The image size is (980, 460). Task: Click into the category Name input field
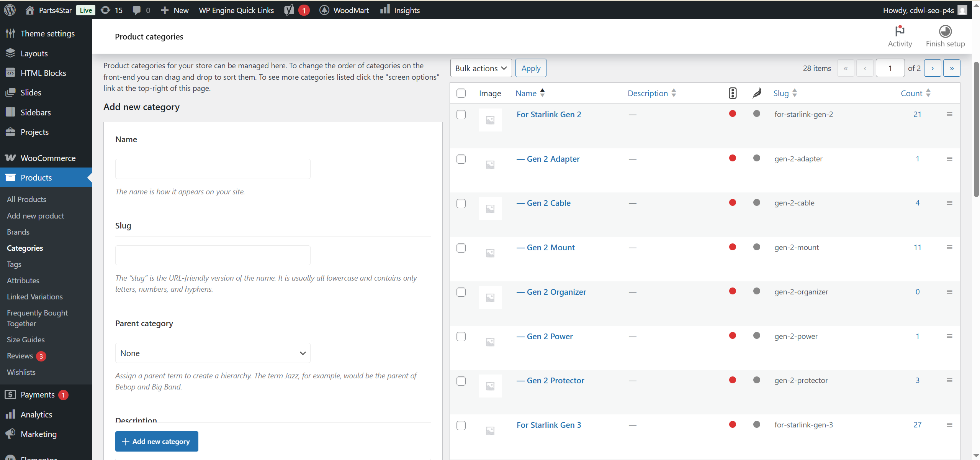[x=213, y=169]
